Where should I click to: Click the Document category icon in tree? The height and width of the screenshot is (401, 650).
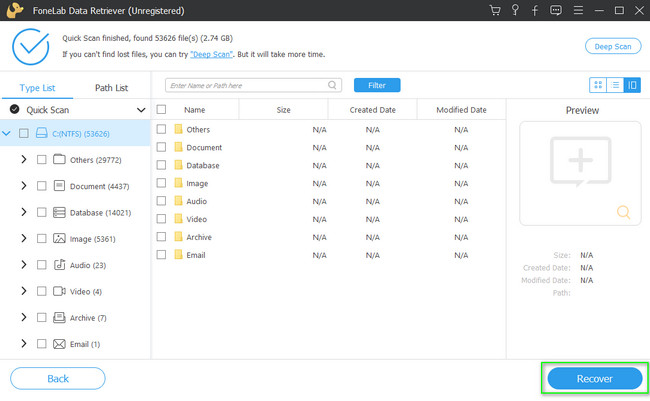pos(59,186)
